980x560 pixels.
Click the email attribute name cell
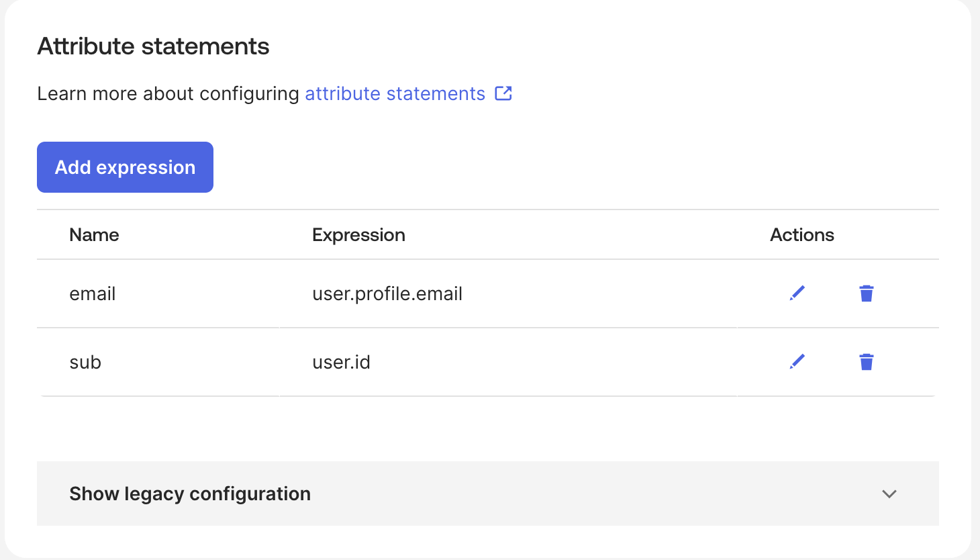click(x=92, y=293)
